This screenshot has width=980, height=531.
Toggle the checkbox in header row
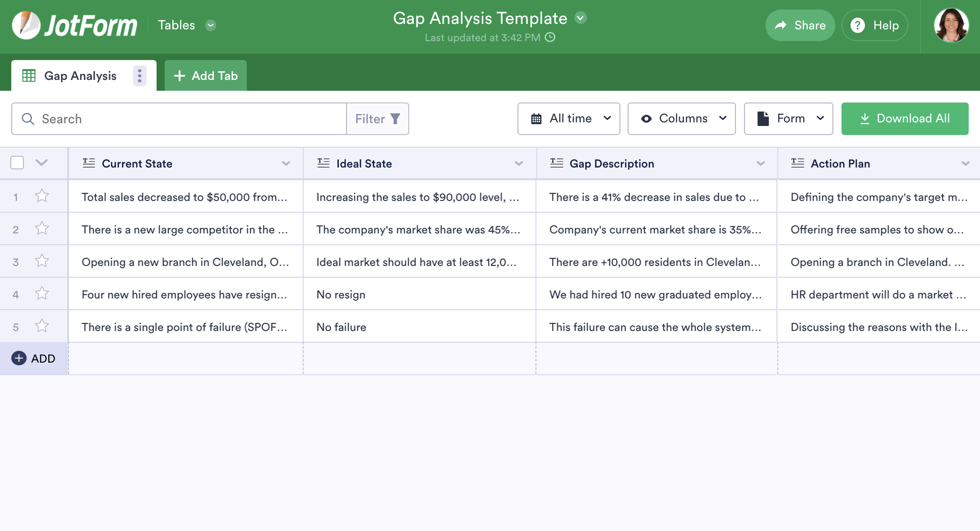pos(18,163)
